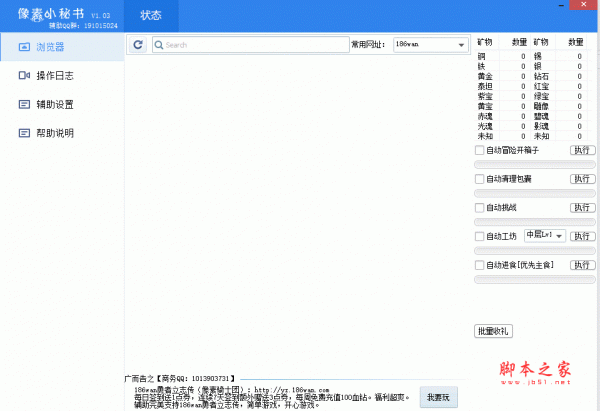Click progress bar under 自动清理包裹
This screenshot has width=600, height=411.
pos(534,192)
